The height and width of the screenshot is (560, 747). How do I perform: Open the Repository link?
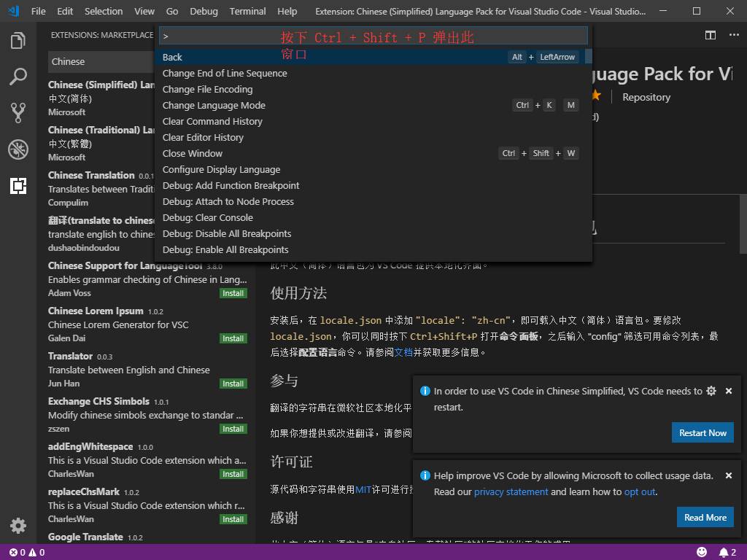click(x=646, y=97)
